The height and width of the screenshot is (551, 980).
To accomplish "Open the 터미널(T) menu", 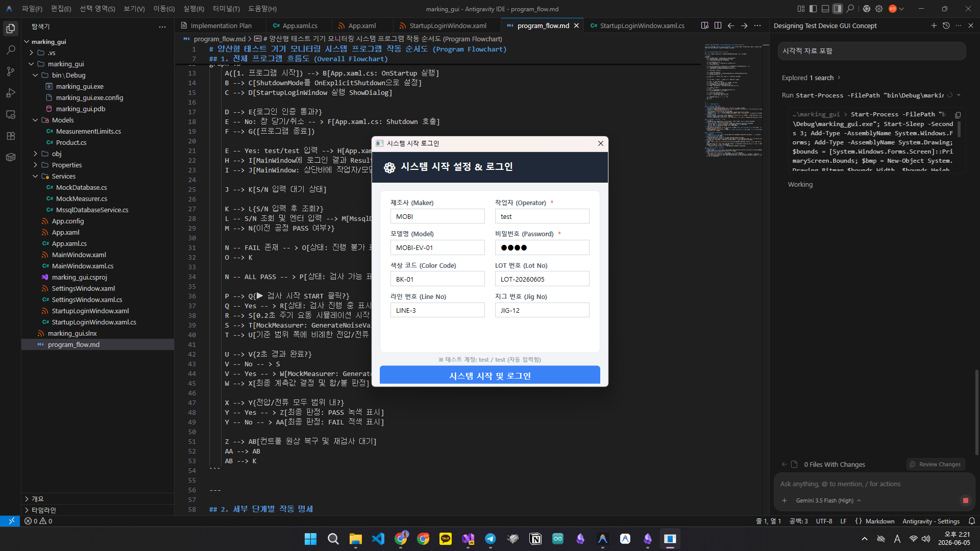I will (x=226, y=9).
